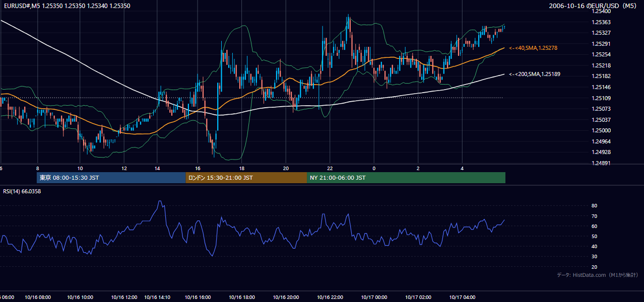Click price level 1.25037 on axis
The height and width of the screenshot is (302, 644).
[601, 120]
